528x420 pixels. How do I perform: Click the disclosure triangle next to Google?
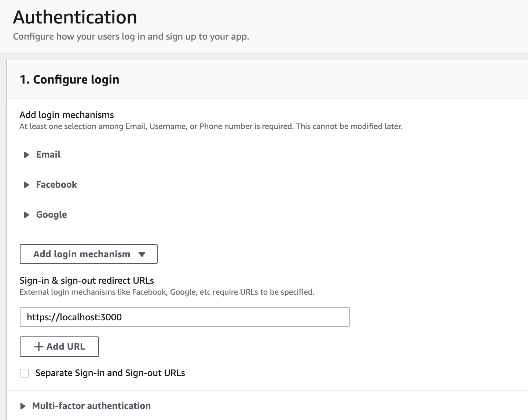click(26, 215)
